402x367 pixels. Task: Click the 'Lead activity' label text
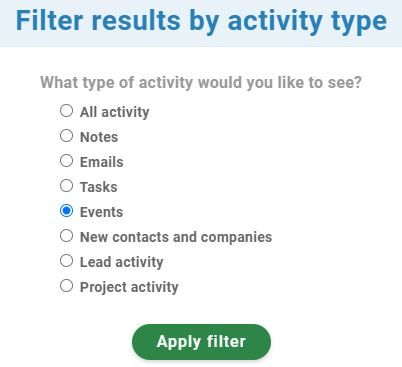(122, 262)
